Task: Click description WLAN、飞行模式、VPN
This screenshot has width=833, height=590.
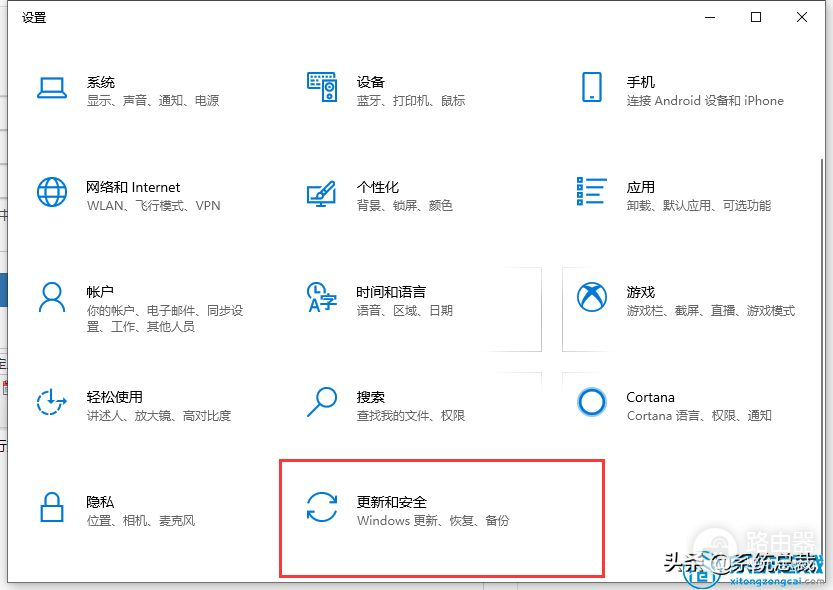Action: tap(154, 206)
